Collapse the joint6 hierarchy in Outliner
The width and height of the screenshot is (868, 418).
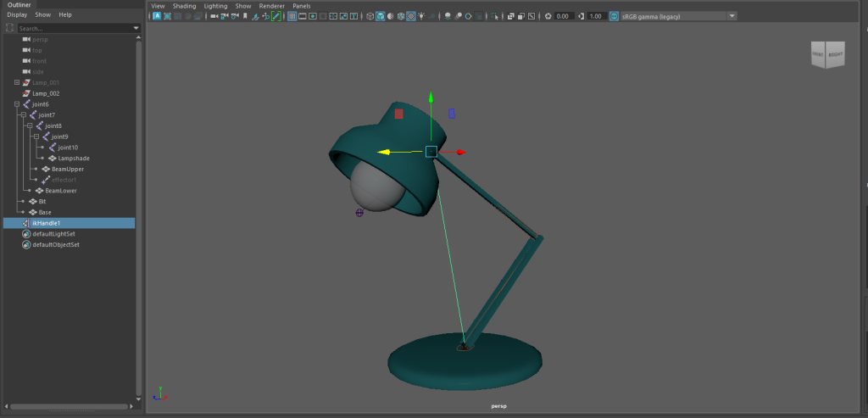pyautogui.click(x=17, y=104)
